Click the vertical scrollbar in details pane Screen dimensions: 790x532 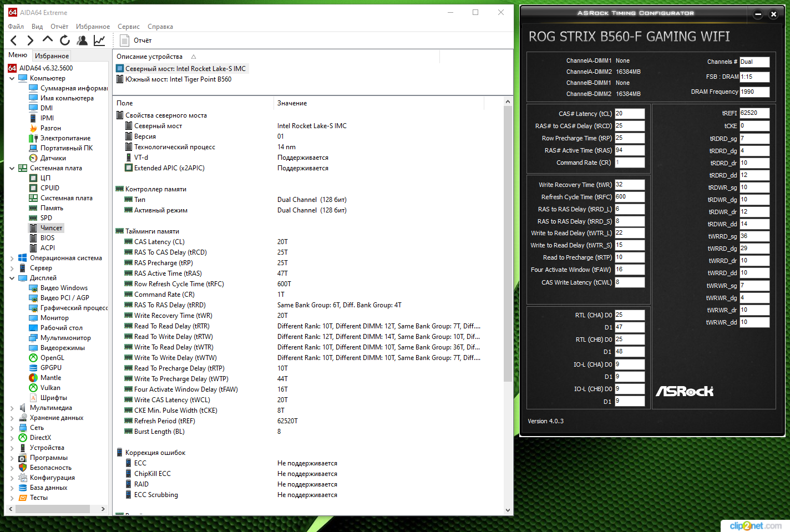[508, 243]
